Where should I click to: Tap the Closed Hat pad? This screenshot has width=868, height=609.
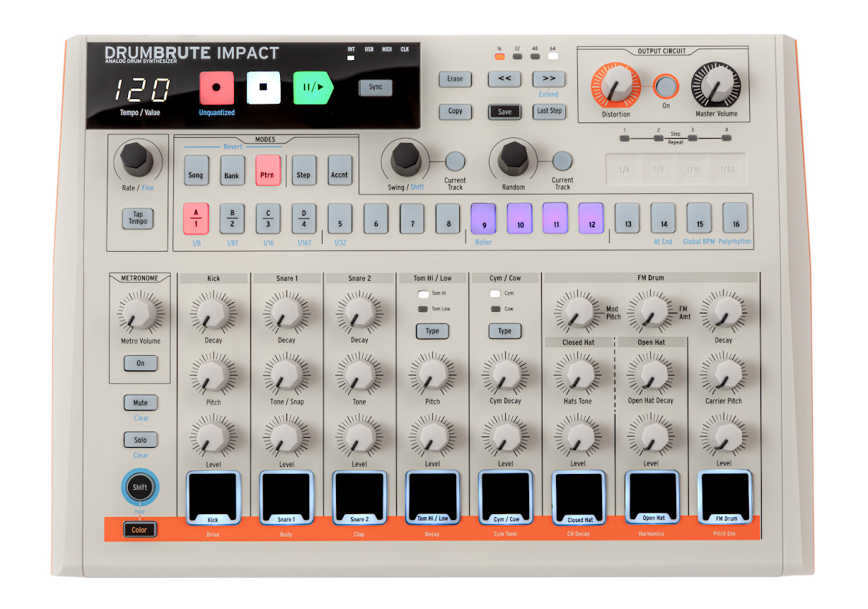(579, 498)
